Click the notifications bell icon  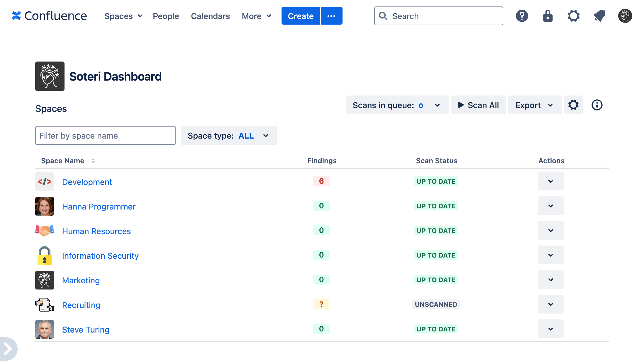(x=599, y=16)
